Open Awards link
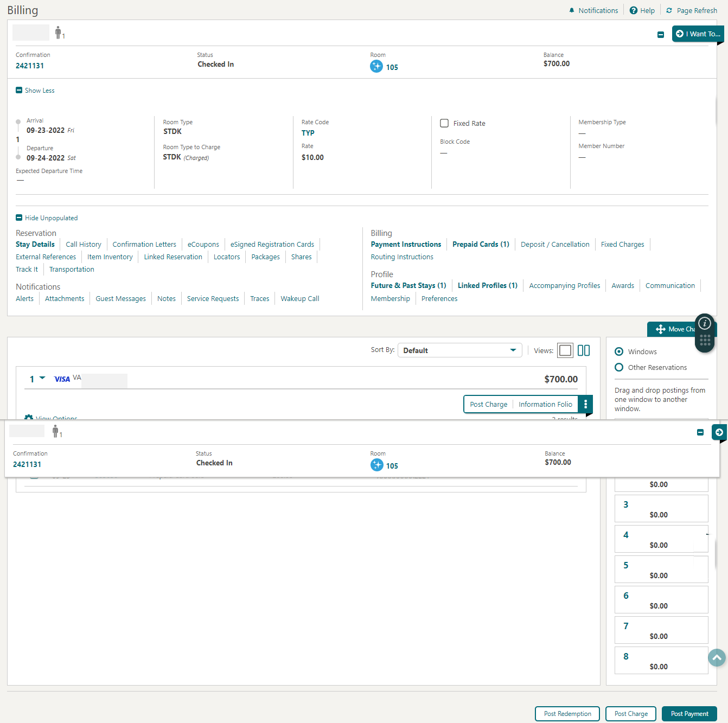Image resolution: width=728 pixels, height=723 pixels. coord(623,286)
